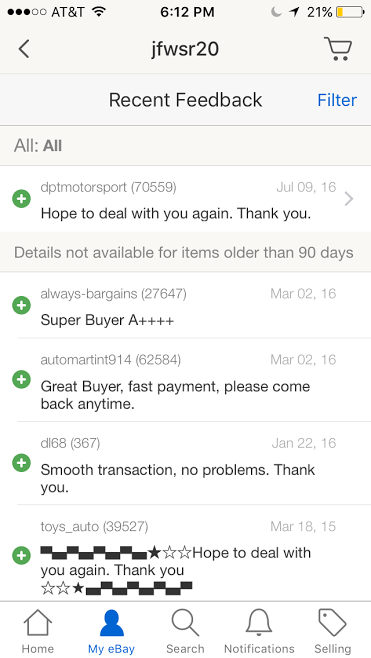371x658 pixels.
Task: Tap positive icon beside toys_auto feedback
Action: click(21, 556)
